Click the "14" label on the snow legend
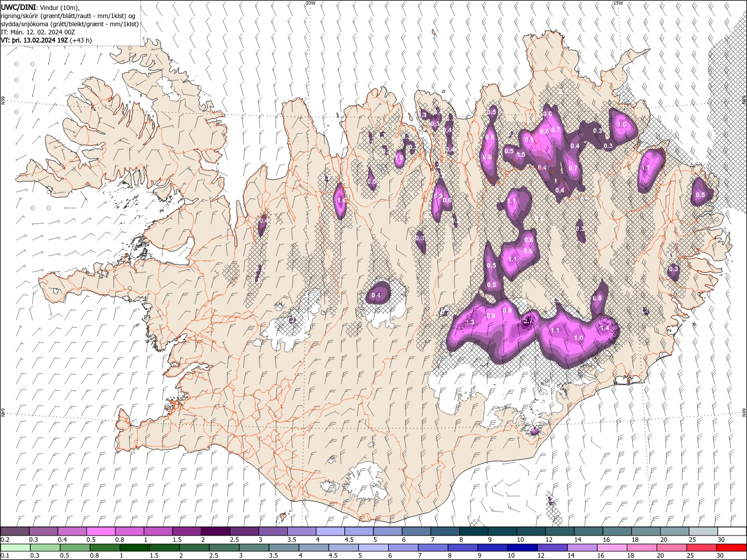This screenshot has height=560, width=747. click(577, 540)
